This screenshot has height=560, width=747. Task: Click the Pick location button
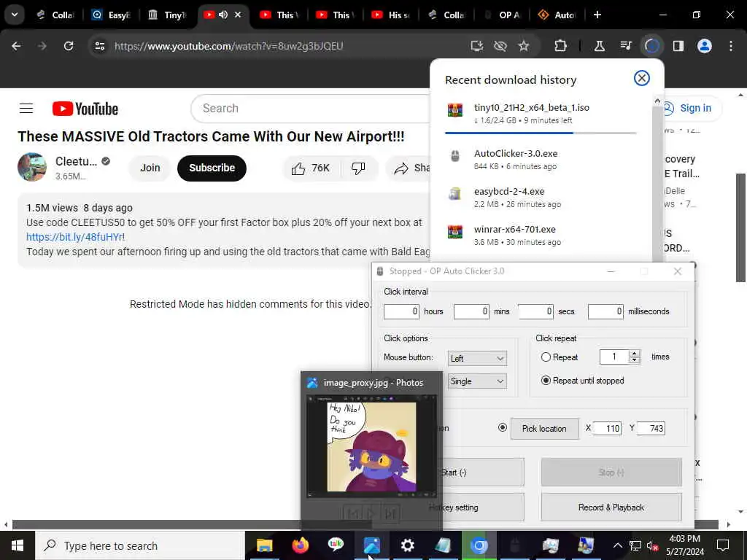click(544, 429)
